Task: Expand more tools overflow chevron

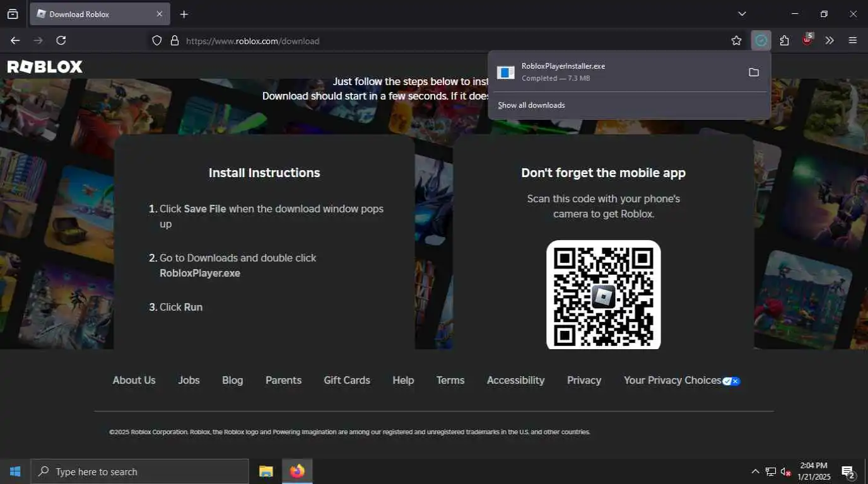Action: pyautogui.click(x=830, y=41)
